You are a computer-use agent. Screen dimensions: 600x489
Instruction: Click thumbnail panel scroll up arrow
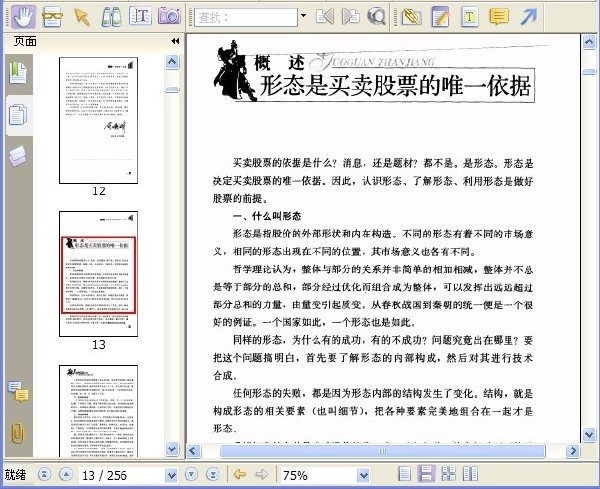point(172,62)
